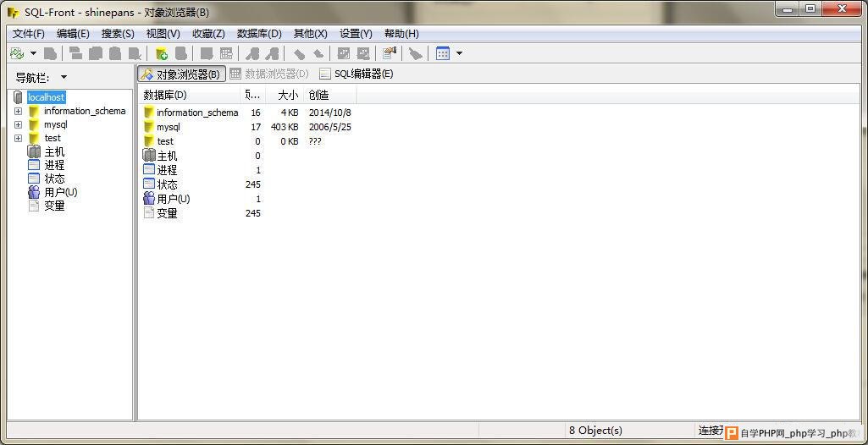Click 8 Object(s) in the status bar

pyautogui.click(x=595, y=431)
